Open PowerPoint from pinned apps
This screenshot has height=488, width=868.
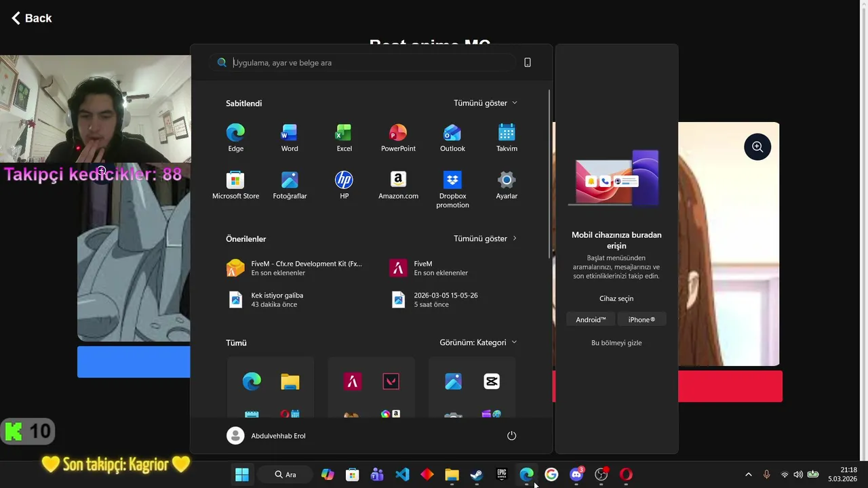[398, 138]
